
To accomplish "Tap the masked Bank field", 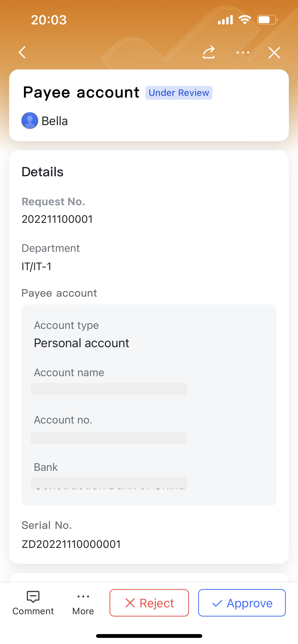I will (x=109, y=483).
